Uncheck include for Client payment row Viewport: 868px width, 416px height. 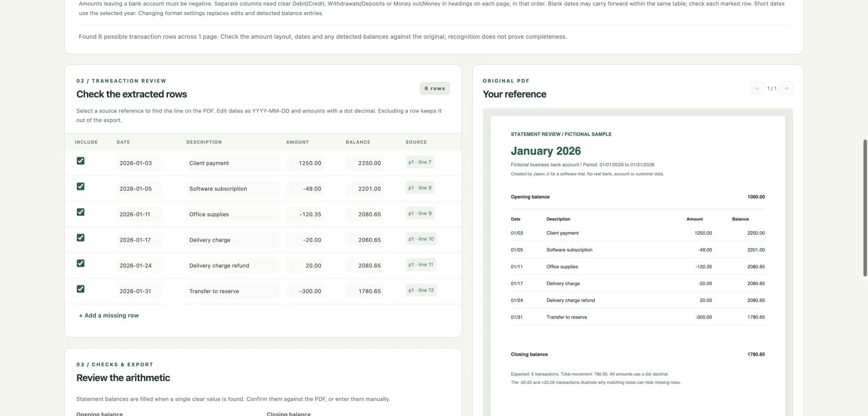click(80, 161)
